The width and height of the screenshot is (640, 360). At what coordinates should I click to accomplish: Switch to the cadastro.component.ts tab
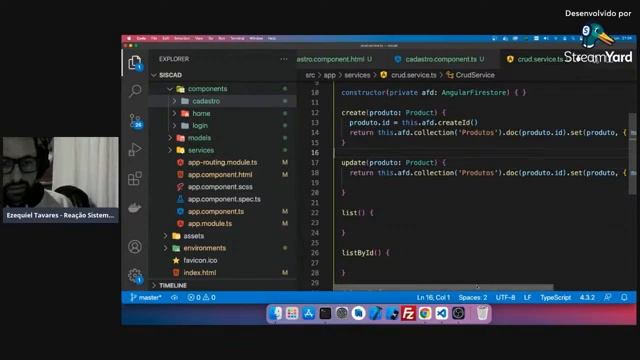pos(441,59)
